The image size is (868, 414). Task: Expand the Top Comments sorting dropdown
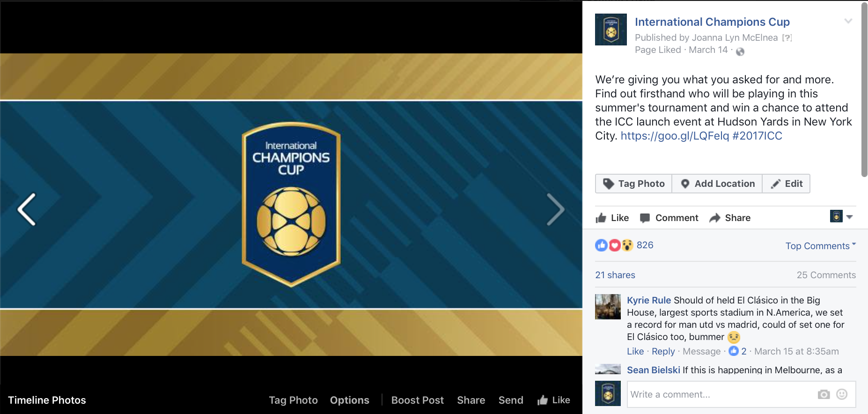820,246
